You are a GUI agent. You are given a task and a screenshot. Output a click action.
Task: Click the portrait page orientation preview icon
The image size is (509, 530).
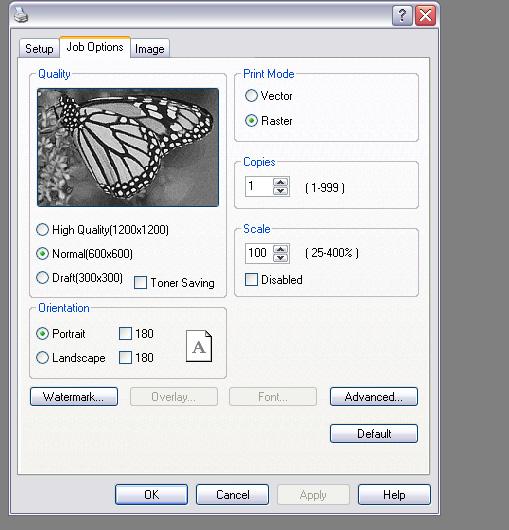199,346
